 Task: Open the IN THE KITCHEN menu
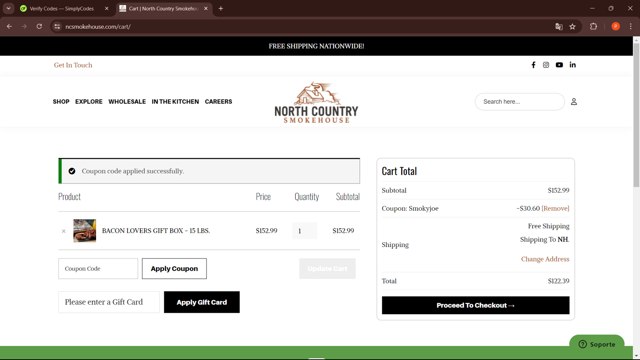(175, 102)
